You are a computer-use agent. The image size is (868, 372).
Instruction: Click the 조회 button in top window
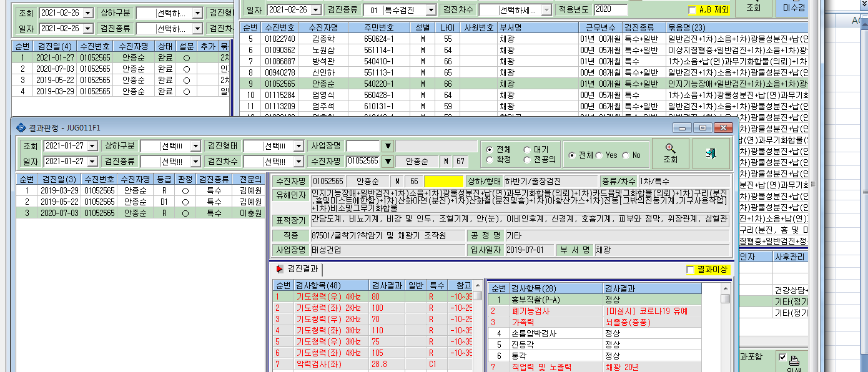click(754, 7)
